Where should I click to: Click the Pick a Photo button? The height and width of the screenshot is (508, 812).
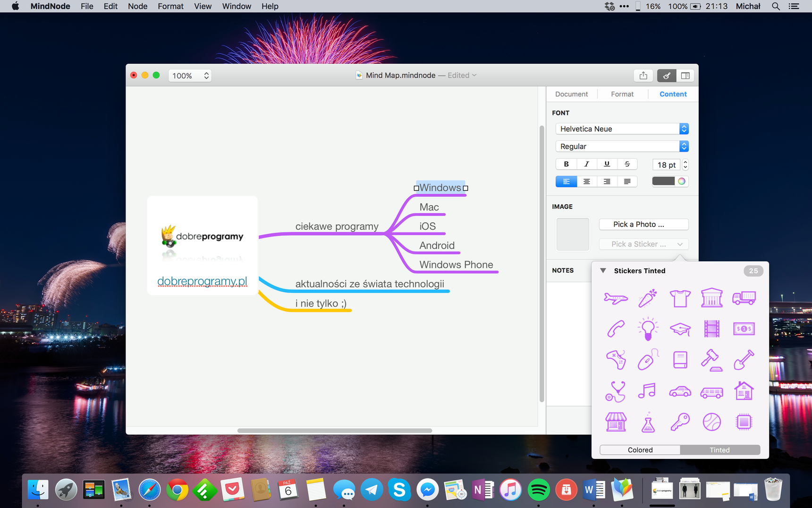point(643,224)
